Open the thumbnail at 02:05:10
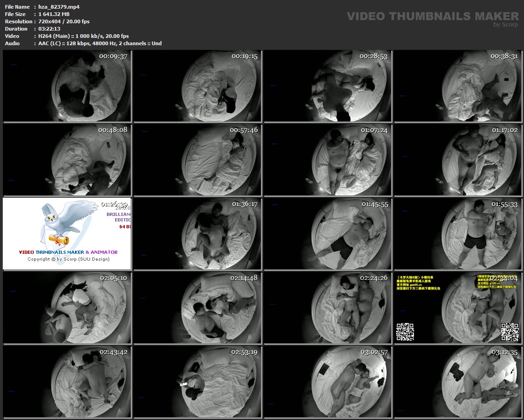The image size is (524, 420). click(67, 308)
